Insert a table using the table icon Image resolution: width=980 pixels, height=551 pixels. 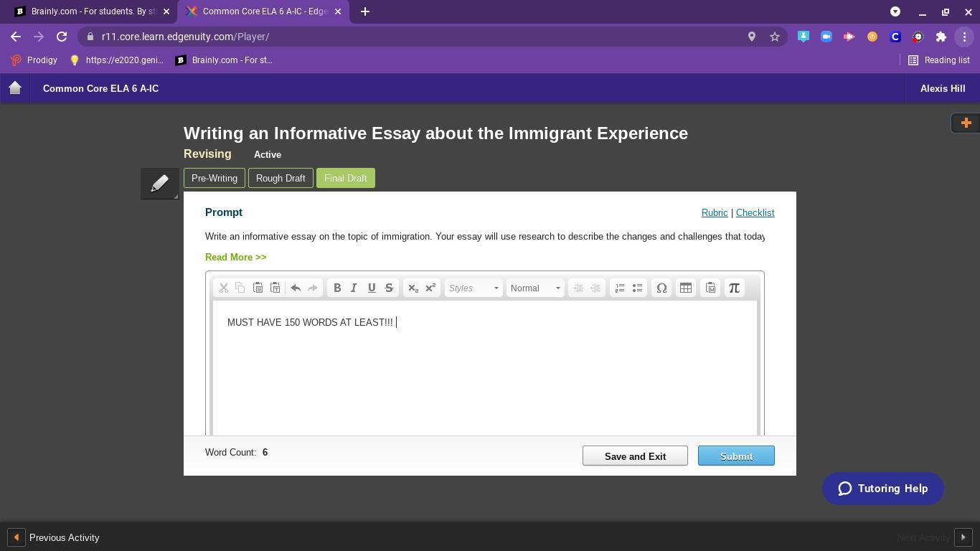tap(686, 288)
